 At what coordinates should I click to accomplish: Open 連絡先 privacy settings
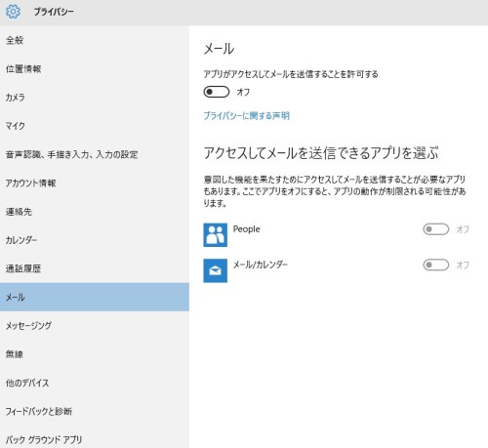95,212
